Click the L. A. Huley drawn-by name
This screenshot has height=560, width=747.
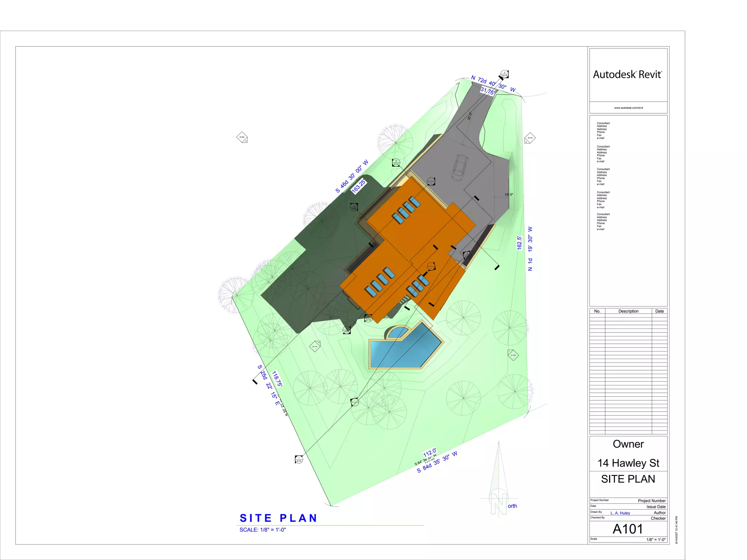620,513
